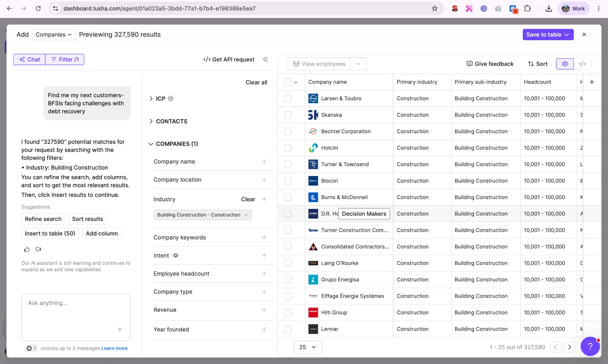Open the View employees dropdown arrow

[358, 64]
